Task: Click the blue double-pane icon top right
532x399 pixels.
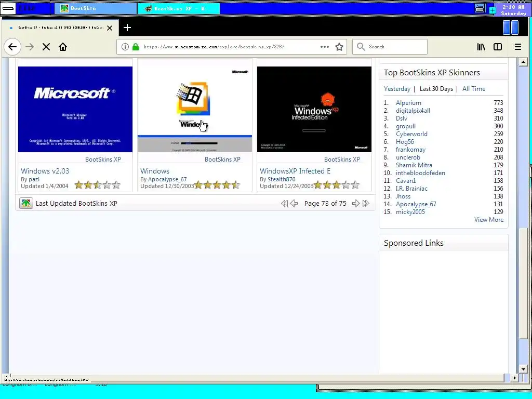Action: coord(511,28)
